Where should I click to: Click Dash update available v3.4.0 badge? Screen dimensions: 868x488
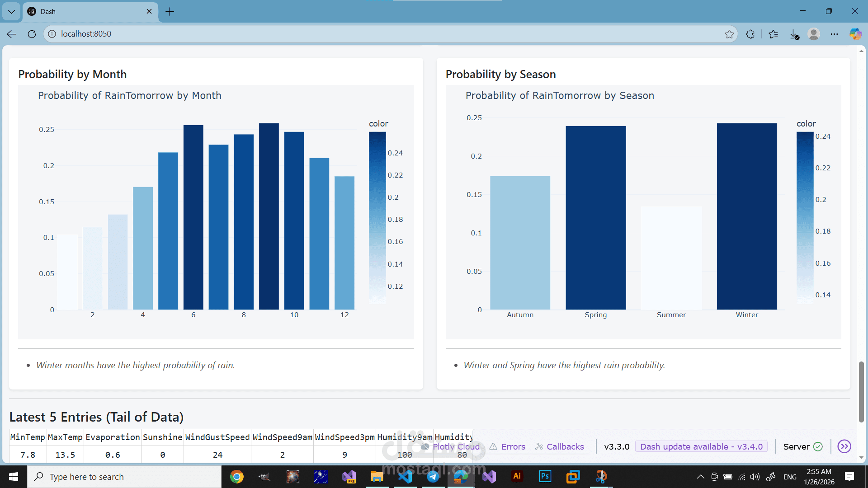(x=701, y=446)
